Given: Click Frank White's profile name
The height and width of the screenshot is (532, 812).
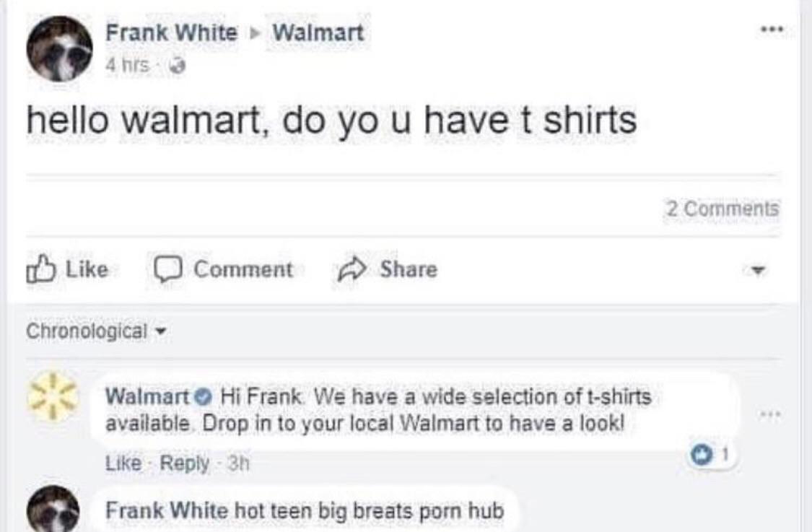Looking at the screenshot, I should pyautogui.click(x=173, y=32).
